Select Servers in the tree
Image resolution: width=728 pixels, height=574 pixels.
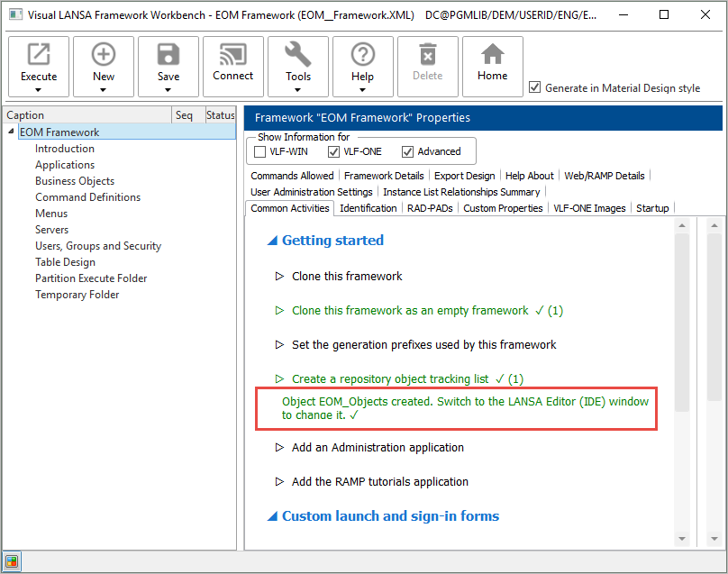point(51,230)
